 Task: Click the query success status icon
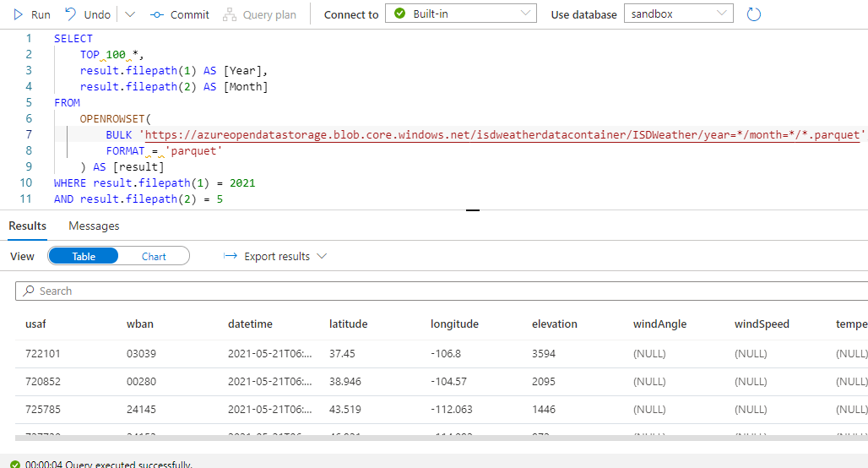pyautogui.click(x=15, y=464)
